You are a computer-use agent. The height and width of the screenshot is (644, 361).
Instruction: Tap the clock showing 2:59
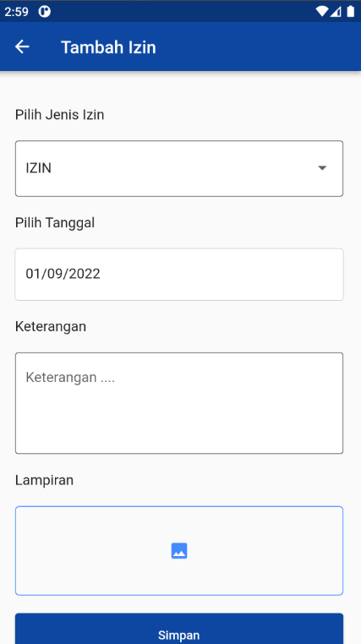(16, 12)
